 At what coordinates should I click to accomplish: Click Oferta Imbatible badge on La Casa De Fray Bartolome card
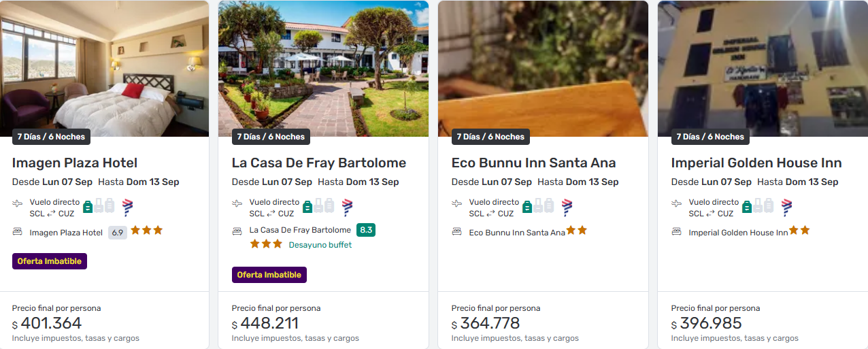click(x=269, y=275)
